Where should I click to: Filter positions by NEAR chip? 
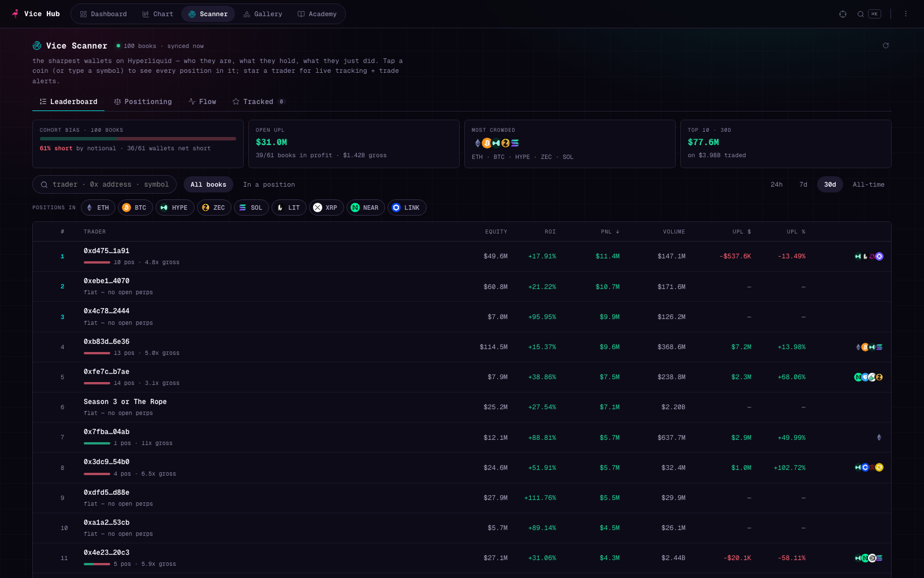[366, 208]
